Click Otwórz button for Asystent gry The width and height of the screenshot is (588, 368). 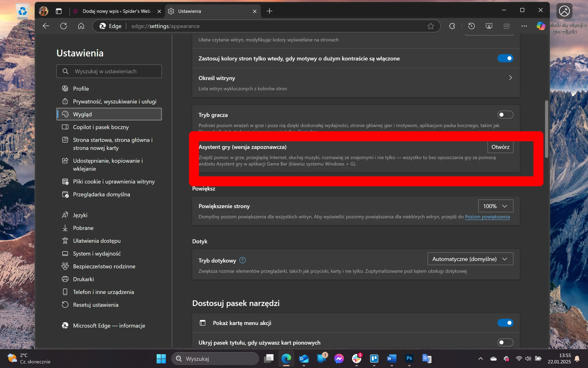pos(500,147)
